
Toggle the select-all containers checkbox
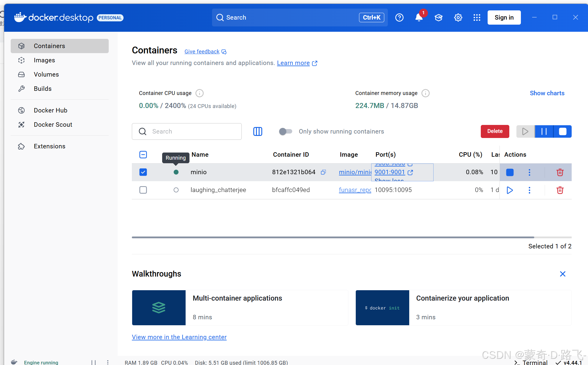pyautogui.click(x=143, y=155)
